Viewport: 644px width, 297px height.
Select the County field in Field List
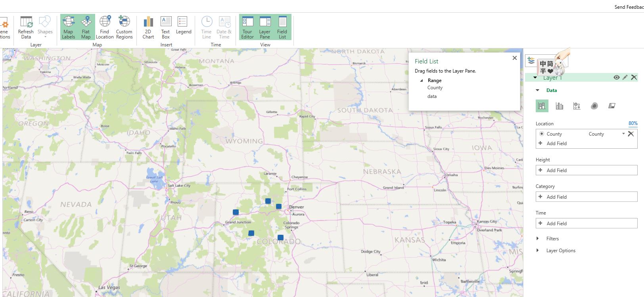tap(435, 88)
